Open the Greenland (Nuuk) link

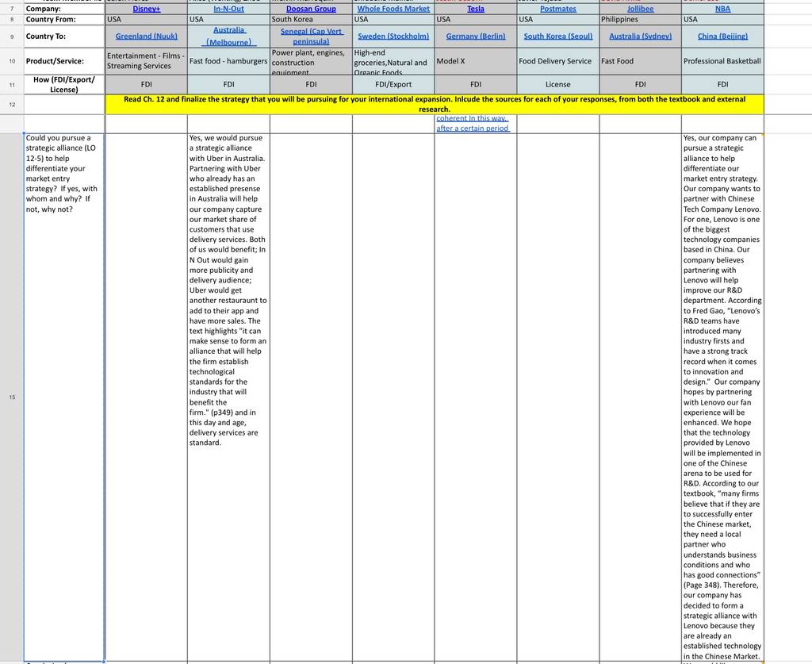[x=147, y=36]
